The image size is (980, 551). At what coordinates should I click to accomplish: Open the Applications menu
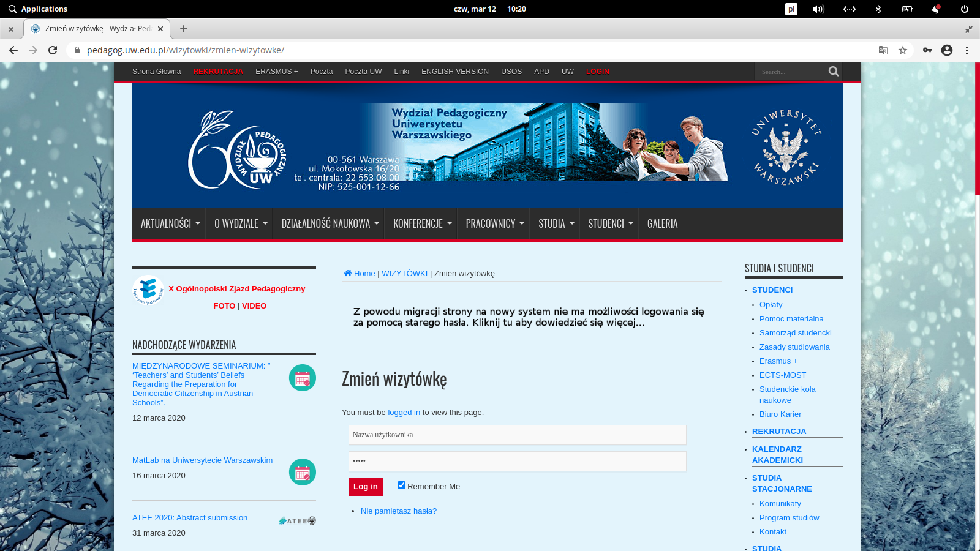[38, 9]
